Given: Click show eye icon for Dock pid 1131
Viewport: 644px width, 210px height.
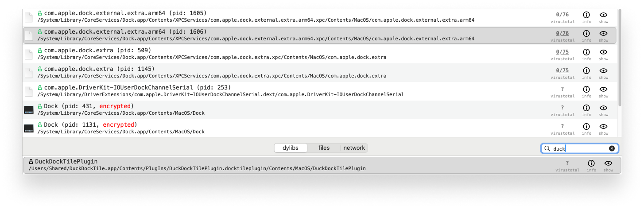Looking at the screenshot, I should [x=603, y=127].
